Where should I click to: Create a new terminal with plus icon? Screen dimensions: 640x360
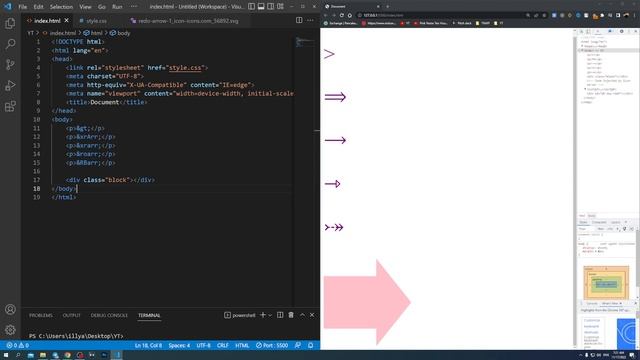tap(263, 315)
